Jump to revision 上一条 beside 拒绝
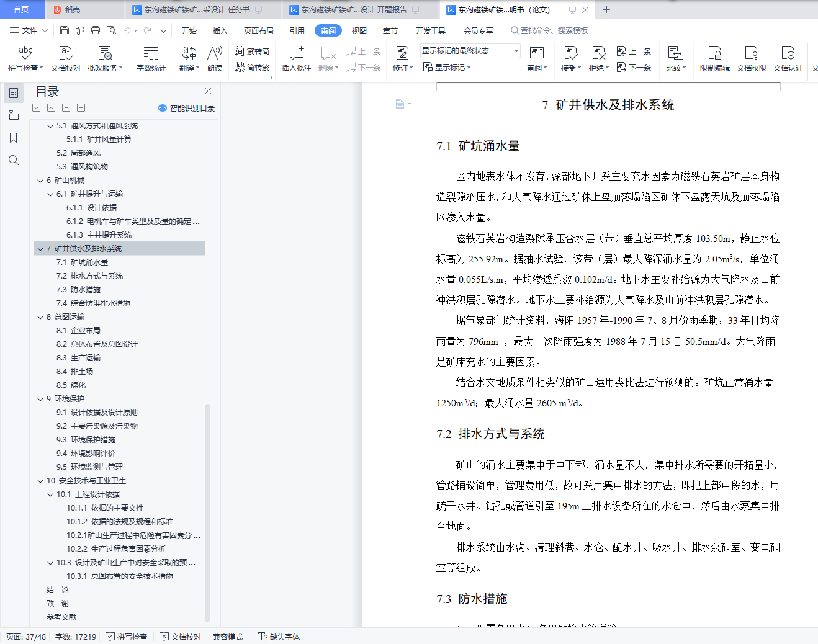 (x=634, y=51)
